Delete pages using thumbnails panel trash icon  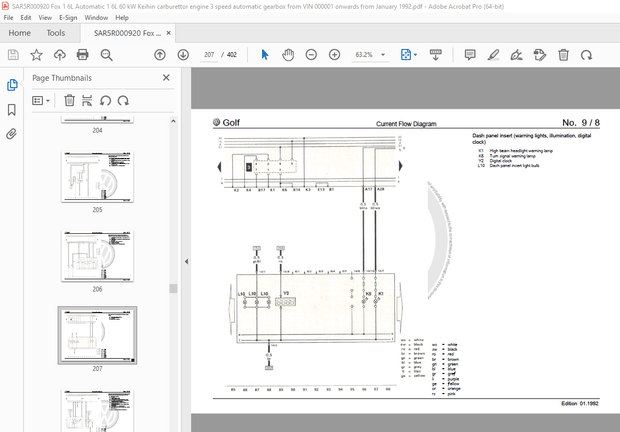(x=69, y=101)
